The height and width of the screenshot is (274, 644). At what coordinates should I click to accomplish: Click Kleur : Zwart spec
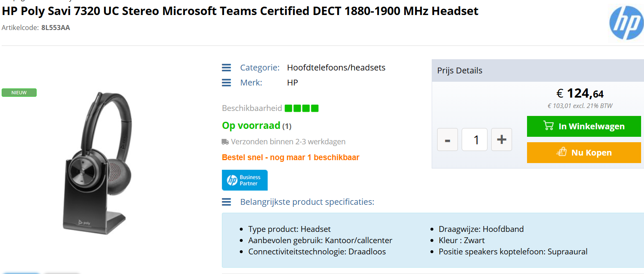462,240
